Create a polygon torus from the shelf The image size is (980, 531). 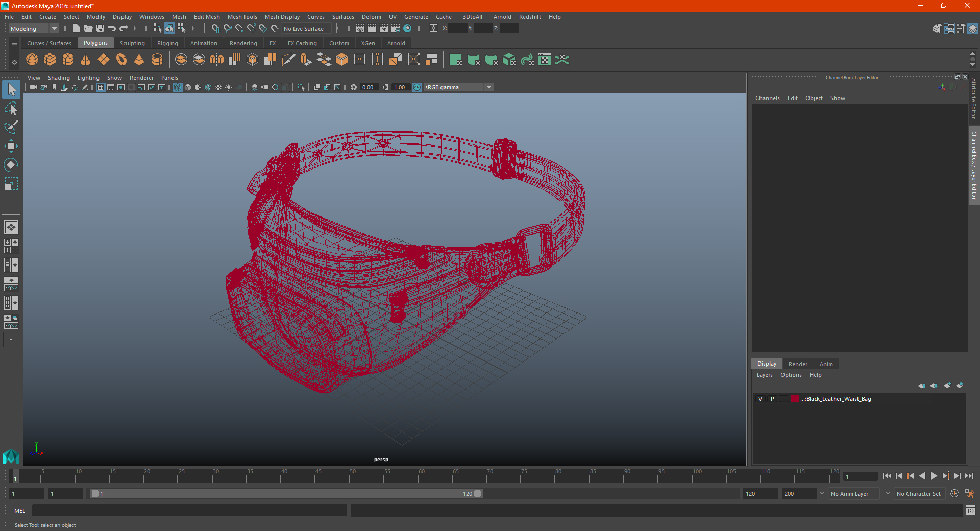(121, 60)
